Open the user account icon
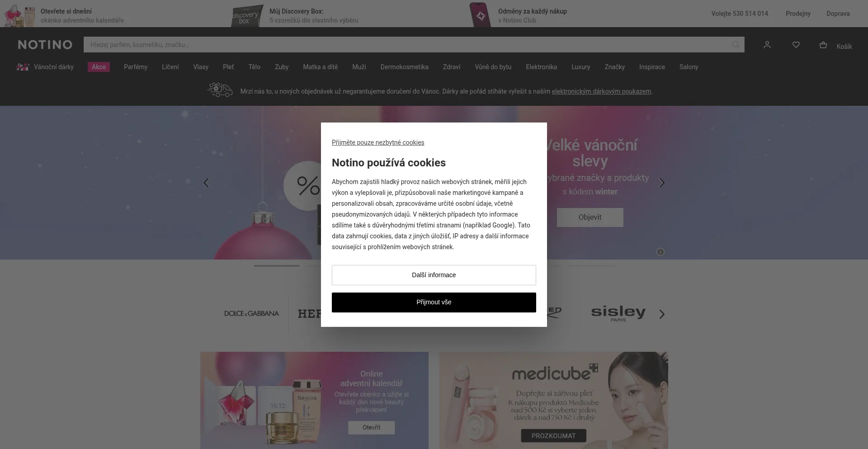The width and height of the screenshot is (868, 449). pos(767,45)
